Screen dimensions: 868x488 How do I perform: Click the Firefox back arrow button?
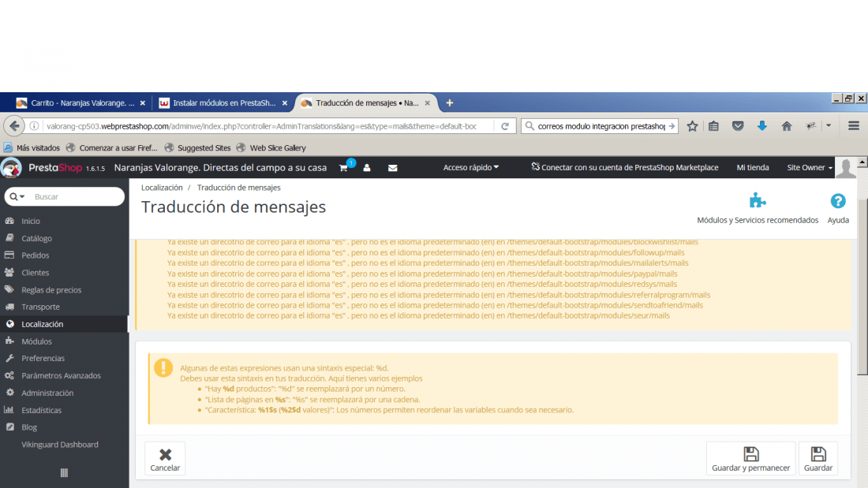point(14,126)
